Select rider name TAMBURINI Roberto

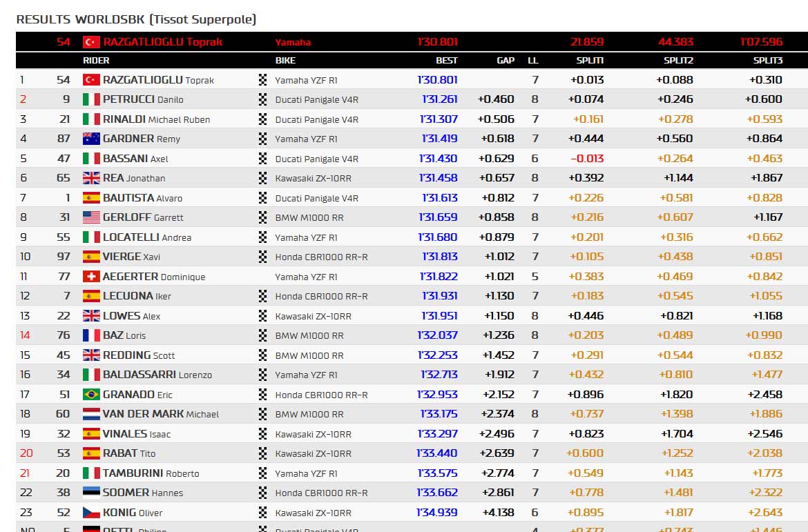151,473
